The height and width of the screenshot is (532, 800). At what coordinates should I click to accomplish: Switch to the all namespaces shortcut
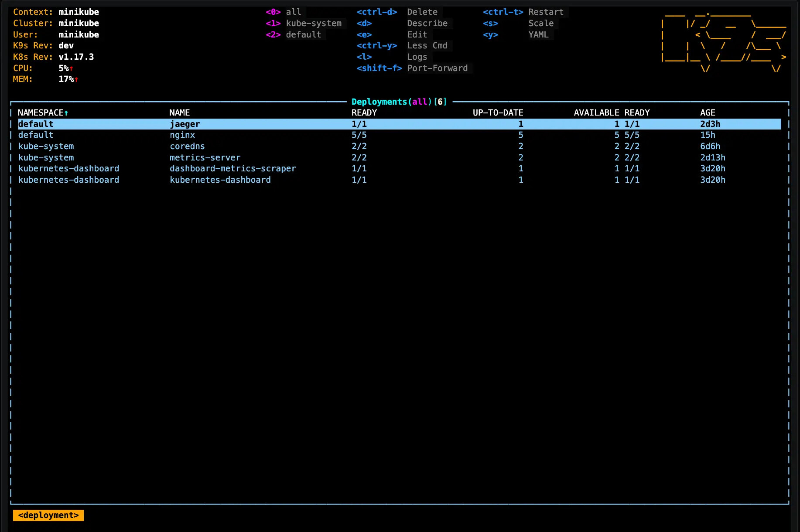tap(293, 12)
